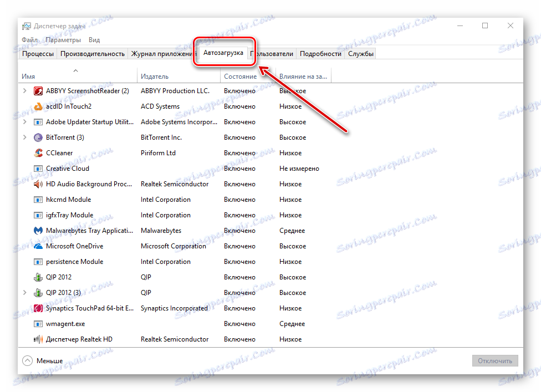Sort by the Состояние column header
This screenshot has height=392, width=541.
click(x=248, y=77)
